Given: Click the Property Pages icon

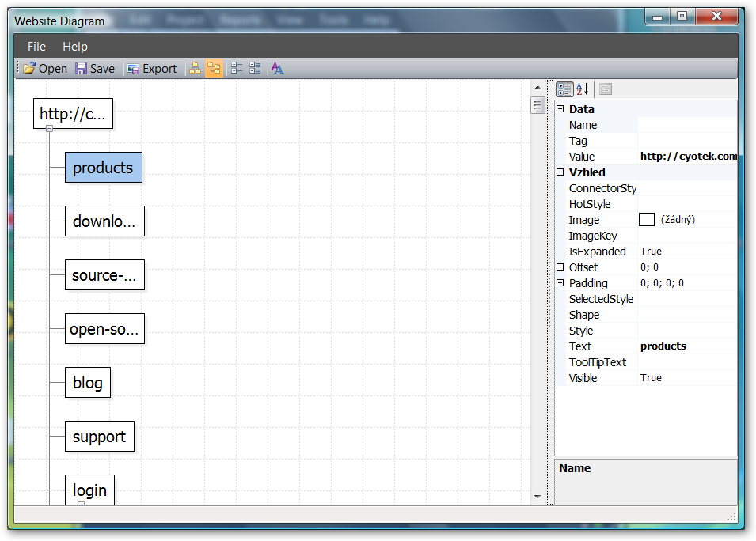Looking at the screenshot, I should (606, 89).
